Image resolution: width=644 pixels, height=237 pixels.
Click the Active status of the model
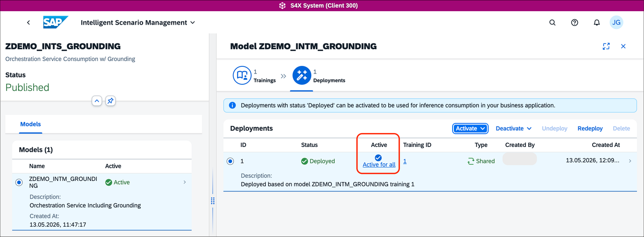118,182
